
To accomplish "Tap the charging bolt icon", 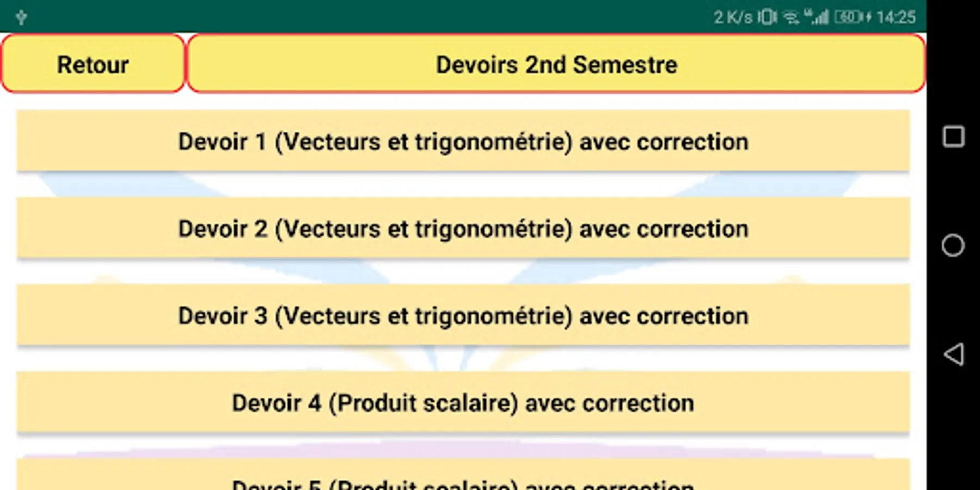I will pos(868,17).
